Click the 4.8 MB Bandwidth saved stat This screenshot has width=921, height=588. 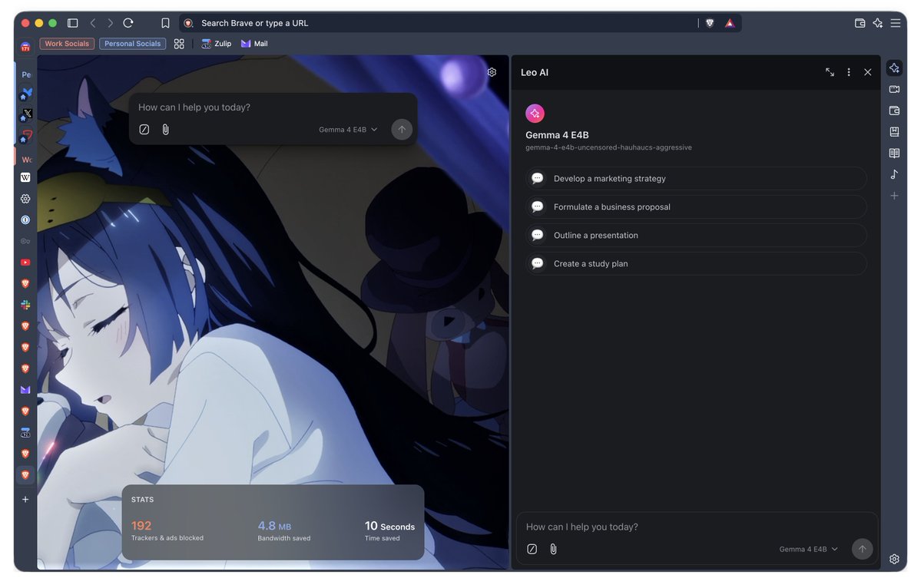pos(283,530)
